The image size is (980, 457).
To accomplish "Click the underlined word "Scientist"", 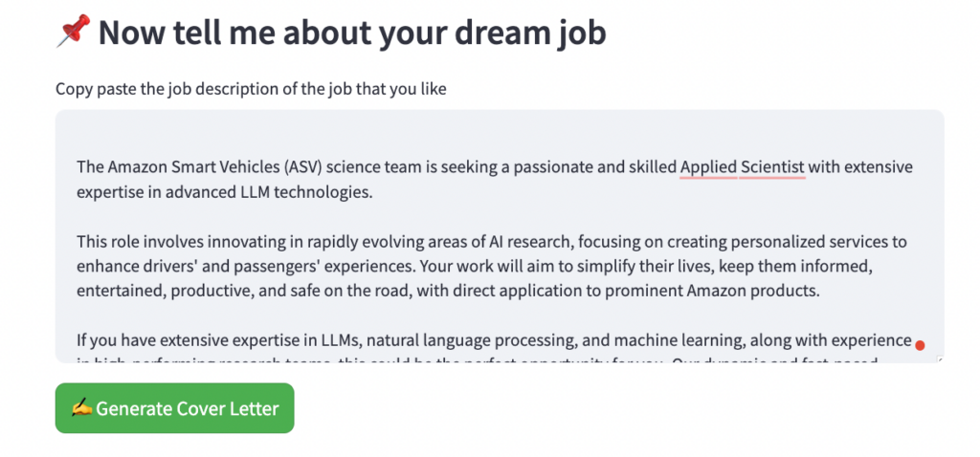I will 772,167.
